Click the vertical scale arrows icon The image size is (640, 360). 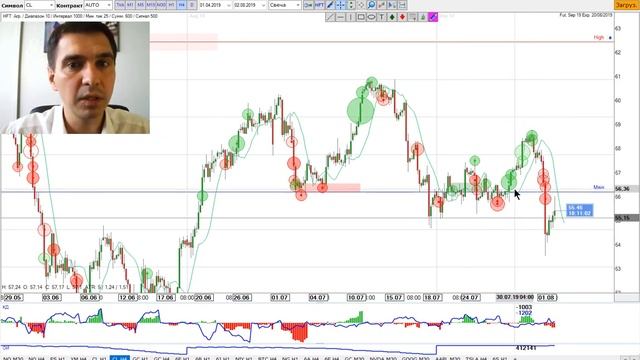pyautogui.click(x=351, y=5)
